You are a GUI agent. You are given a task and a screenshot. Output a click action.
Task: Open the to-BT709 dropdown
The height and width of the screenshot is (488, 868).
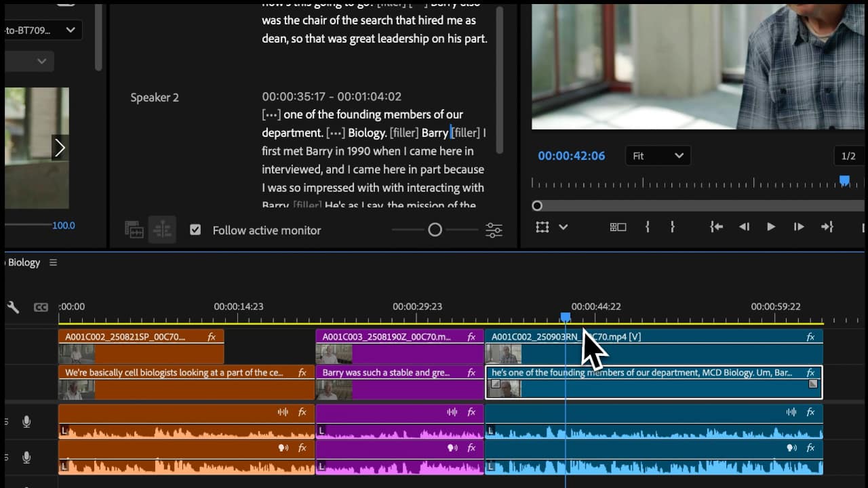(x=42, y=30)
